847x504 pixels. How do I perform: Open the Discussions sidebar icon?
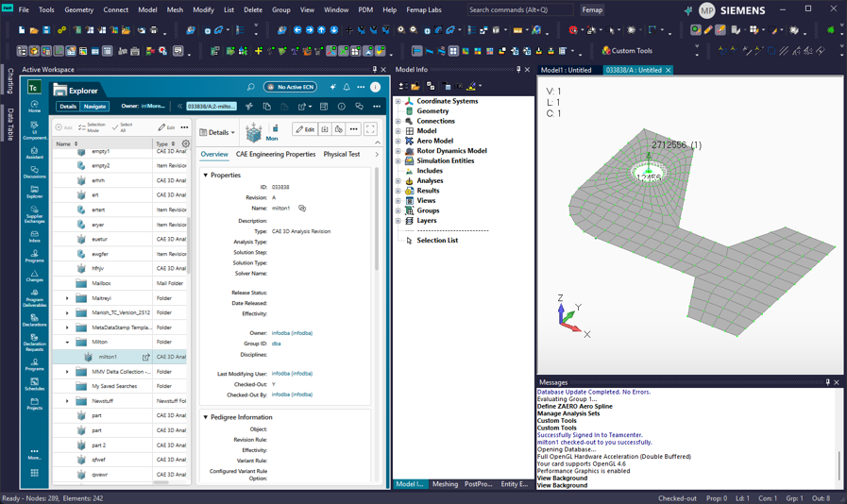[35, 173]
